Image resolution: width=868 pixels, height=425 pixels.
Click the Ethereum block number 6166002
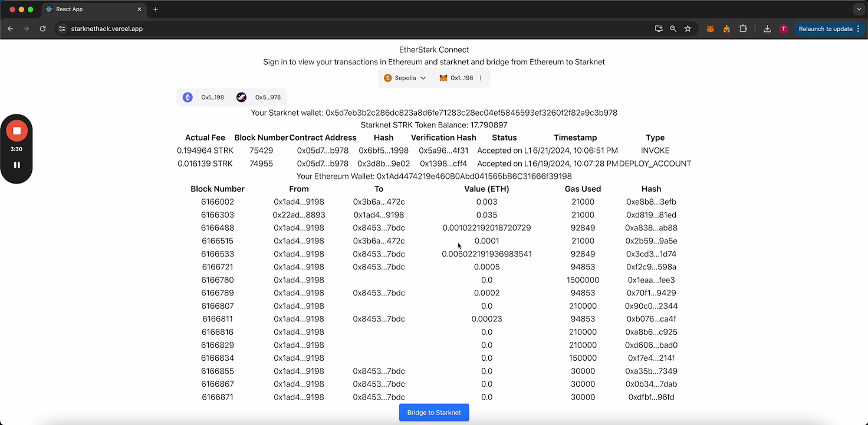(218, 202)
